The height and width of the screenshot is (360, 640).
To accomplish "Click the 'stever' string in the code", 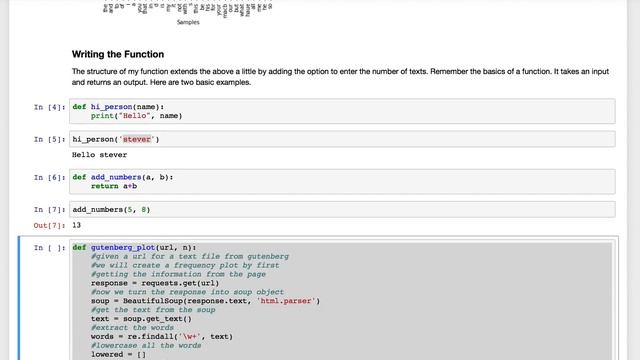I will pyautogui.click(x=137, y=139).
